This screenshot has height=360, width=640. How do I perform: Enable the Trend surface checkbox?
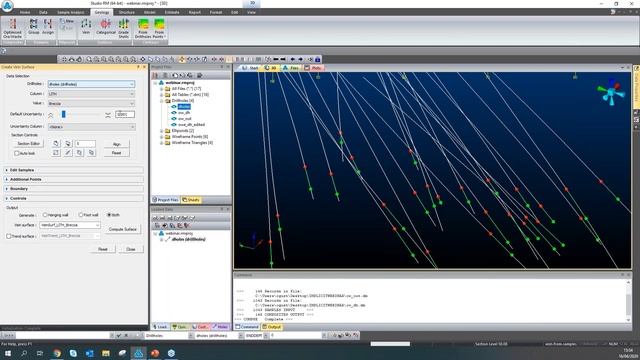(x=9, y=236)
